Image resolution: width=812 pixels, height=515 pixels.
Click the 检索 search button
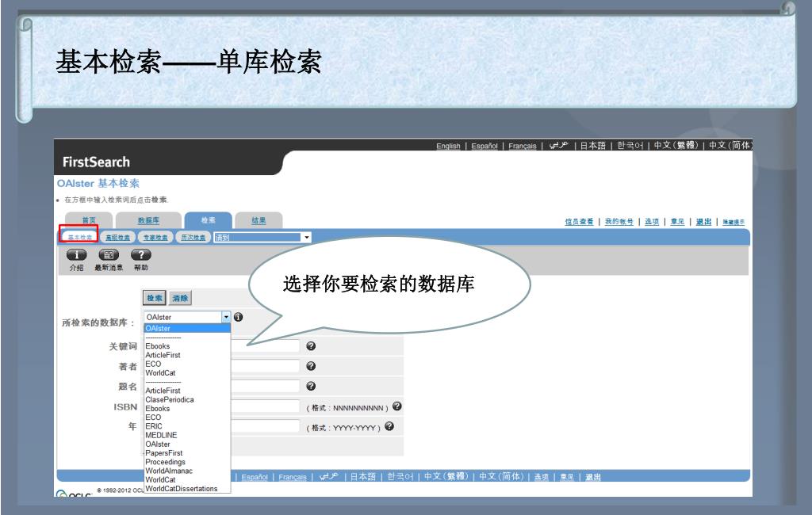tap(155, 298)
